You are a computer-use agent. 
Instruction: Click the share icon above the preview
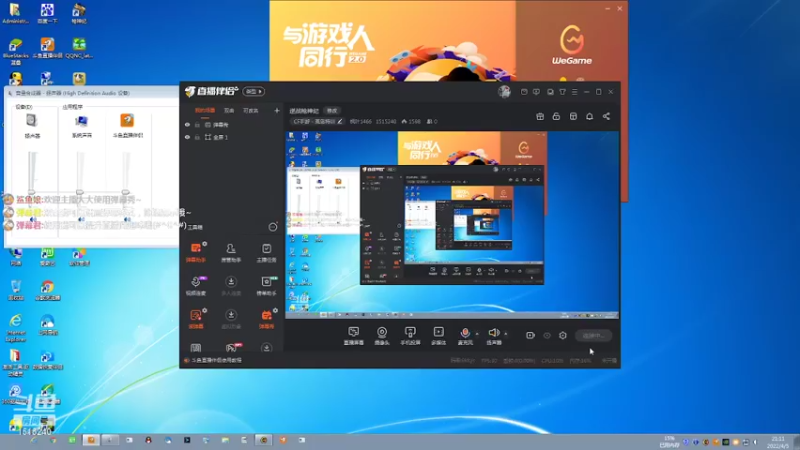[x=606, y=116]
